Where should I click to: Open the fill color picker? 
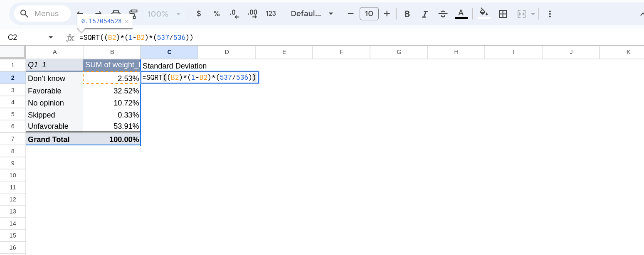tap(484, 14)
